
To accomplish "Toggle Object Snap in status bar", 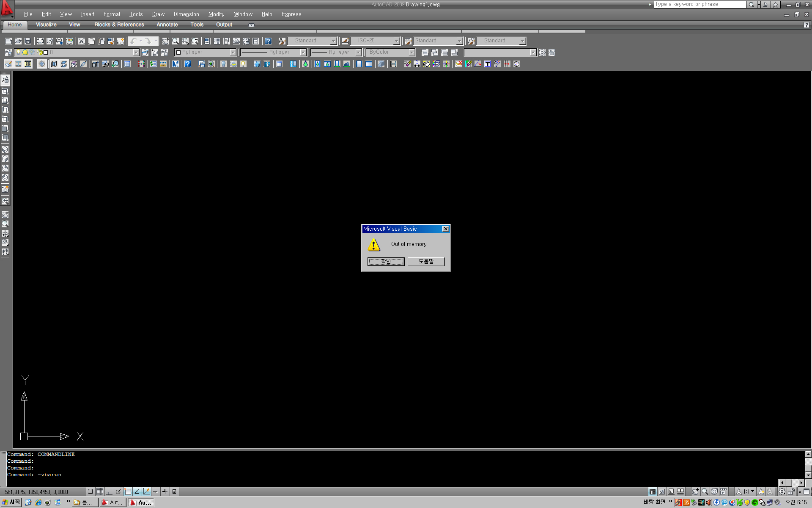I will pyautogui.click(x=128, y=491).
